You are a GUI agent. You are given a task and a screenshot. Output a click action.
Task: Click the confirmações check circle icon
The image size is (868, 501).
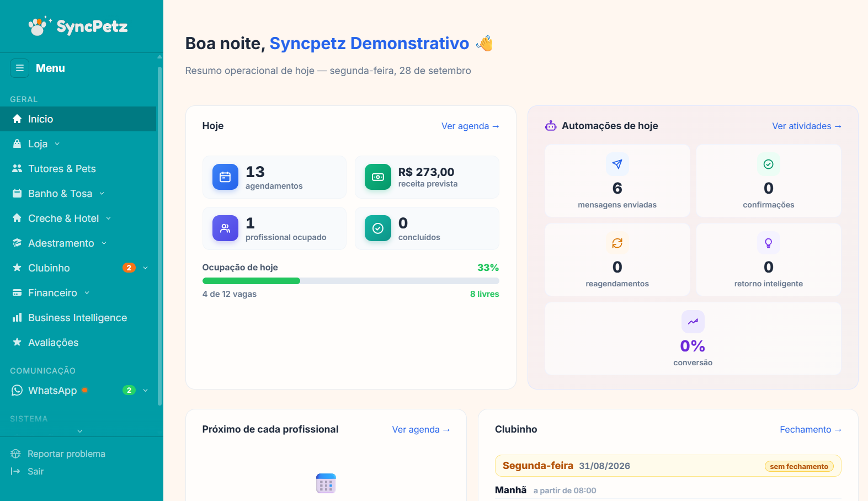click(769, 164)
